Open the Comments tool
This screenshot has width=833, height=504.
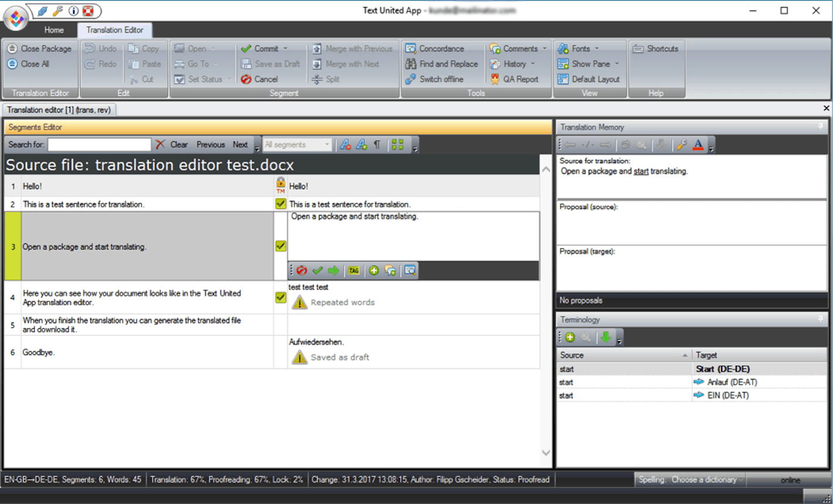(514, 49)
